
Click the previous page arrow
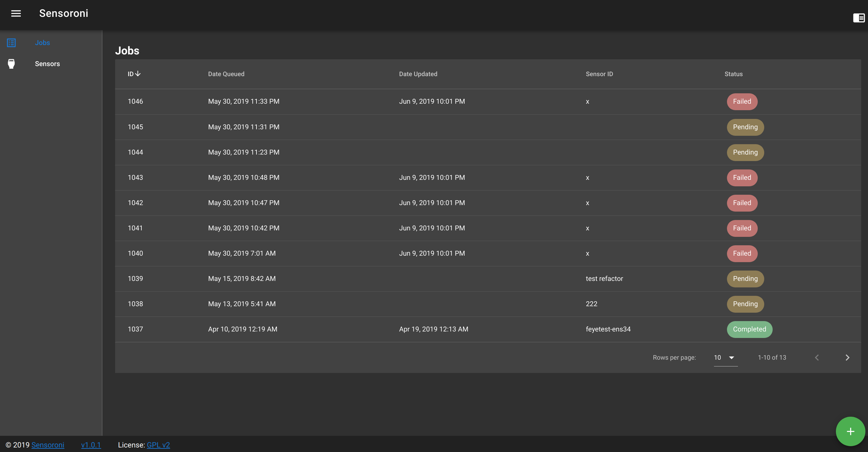click(x=817, y=357)
